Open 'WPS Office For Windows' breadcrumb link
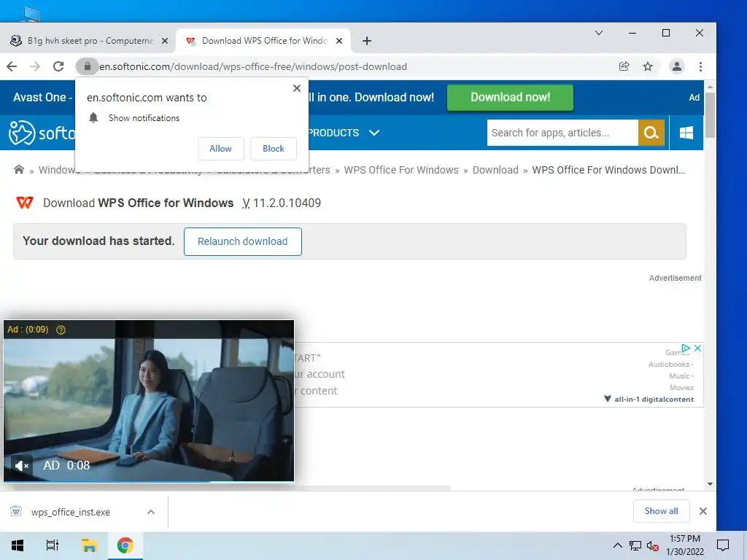The image size is (747, 560). pos(401,170)
